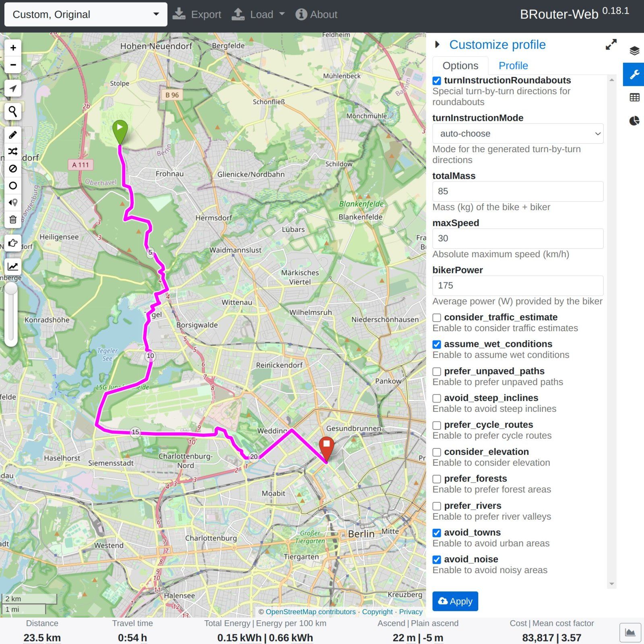This screenshot has height=644, width=644.
Task: Open the Export menu
Action: [197, 14]
